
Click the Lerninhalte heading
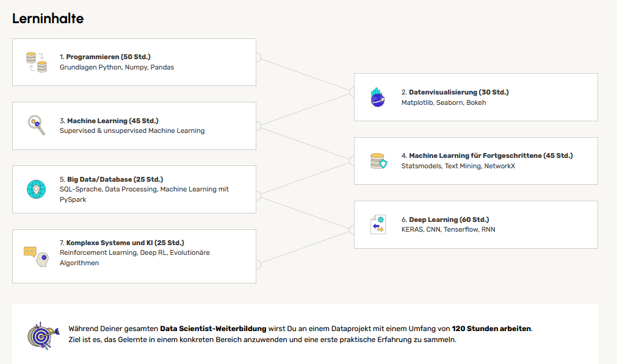point(47,18)
